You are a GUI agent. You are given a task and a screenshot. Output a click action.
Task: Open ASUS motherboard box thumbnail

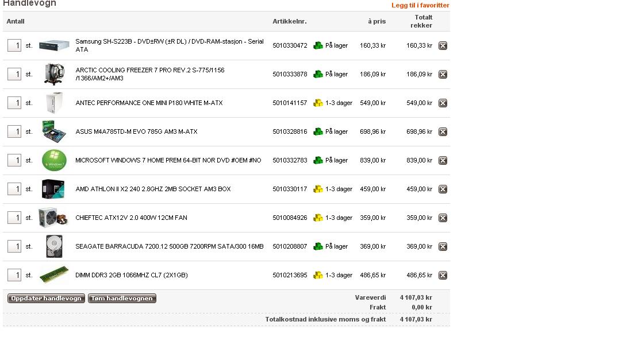pyautogui.click(x=54, y=131)
